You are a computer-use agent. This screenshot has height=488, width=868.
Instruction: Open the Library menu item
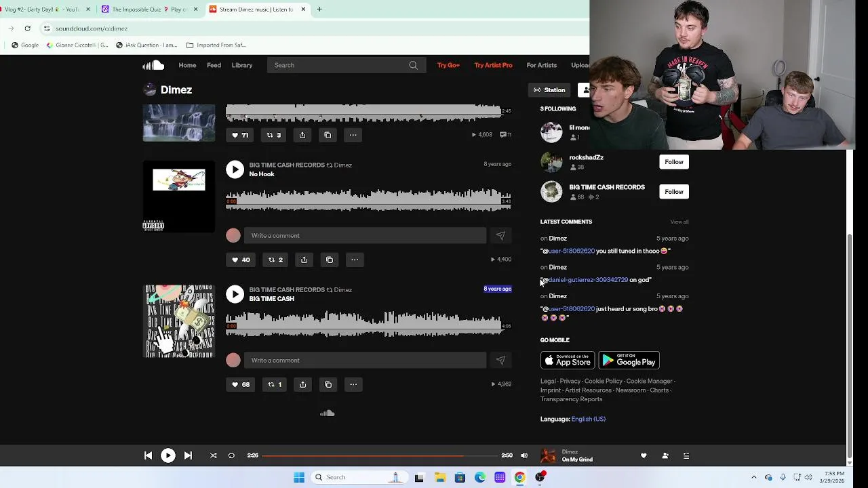(242, 65)
